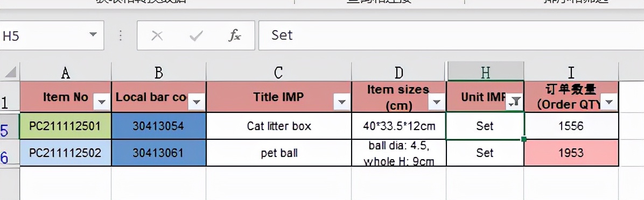Click the Select All corner triangle
This screenshot has width=644, height=200.
click(x=10, y=73)
